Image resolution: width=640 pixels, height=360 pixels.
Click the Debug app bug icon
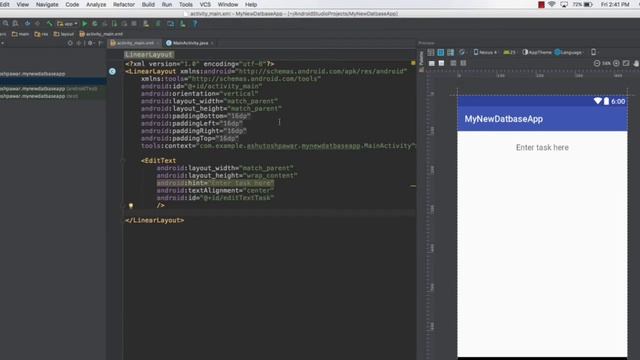(x=95, y=24)
